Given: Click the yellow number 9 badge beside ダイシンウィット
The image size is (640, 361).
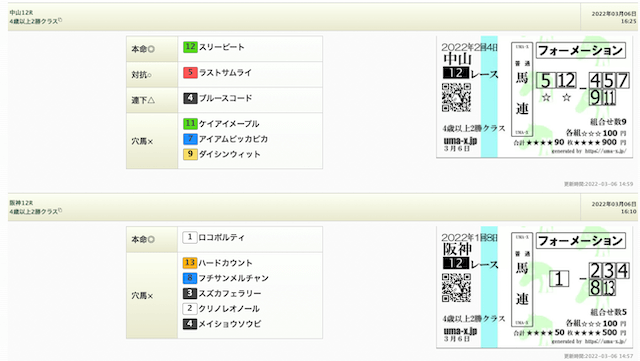Looking at the screenshot, I should click(x=190, y=154).
